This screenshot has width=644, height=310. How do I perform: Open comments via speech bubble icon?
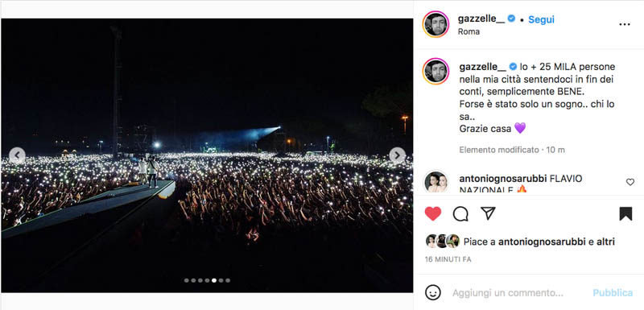coord(460,213)
